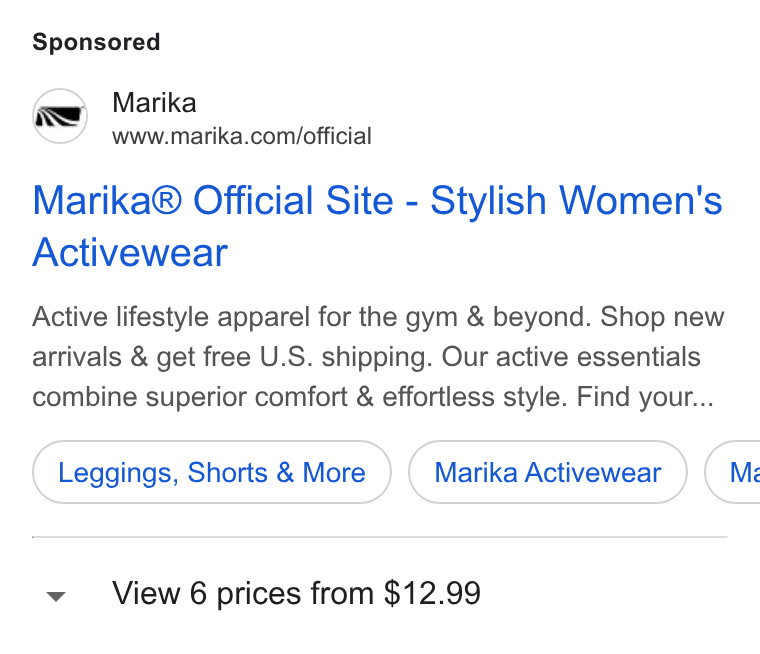This screenshot has height=654, width=760.
Task: Click the "Sponsored" label
Action: point(96,42)
